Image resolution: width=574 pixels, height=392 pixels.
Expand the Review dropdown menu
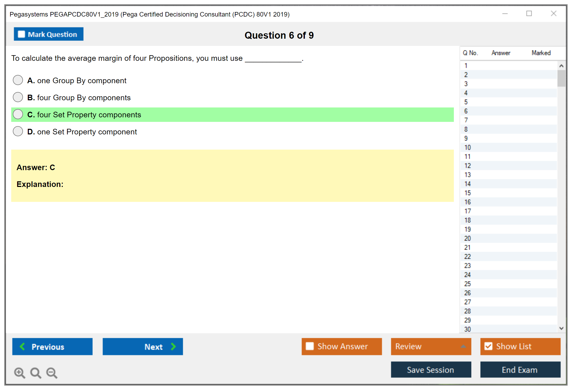463,346
